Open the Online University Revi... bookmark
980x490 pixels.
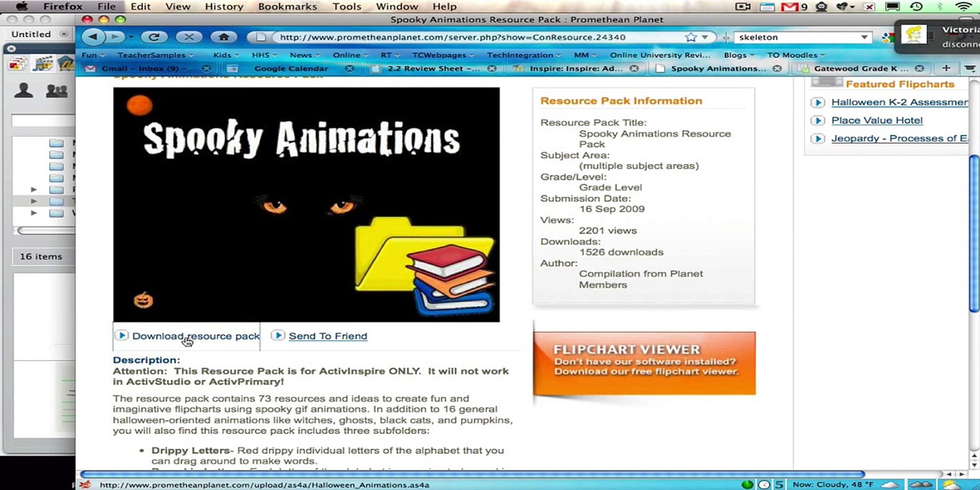point(659,55)
